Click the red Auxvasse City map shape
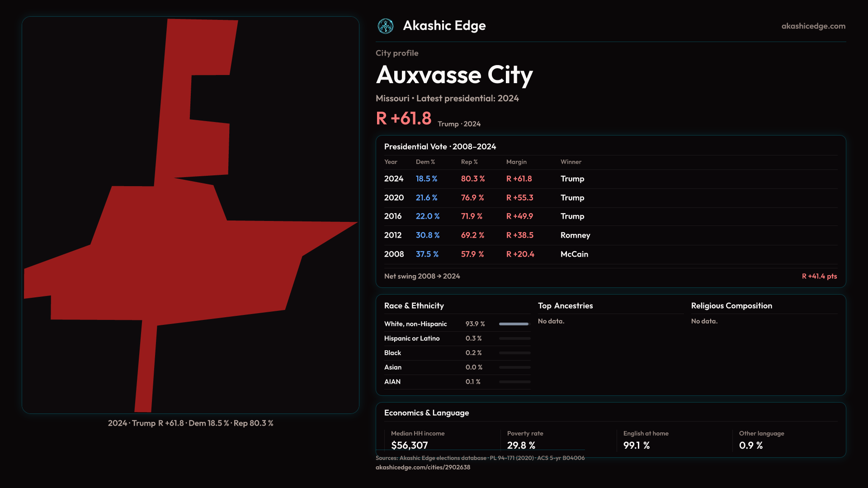This screenshot has height=488, width=868. (x=190, y=253)
